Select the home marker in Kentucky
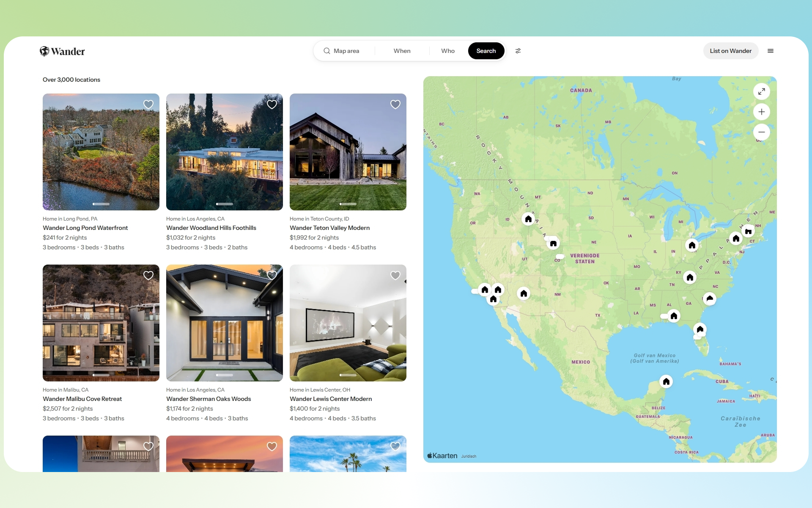 (690, 277)
